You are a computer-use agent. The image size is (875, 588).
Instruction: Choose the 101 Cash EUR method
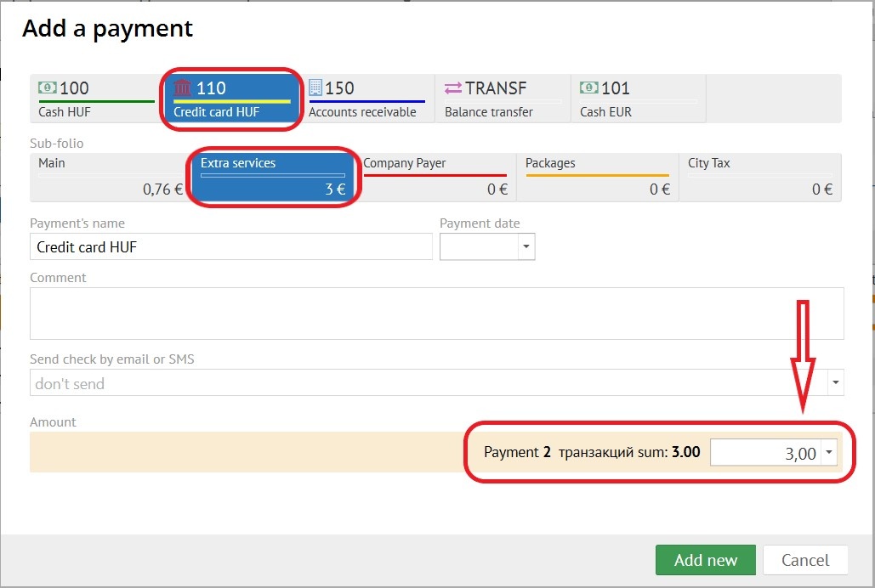639,99
